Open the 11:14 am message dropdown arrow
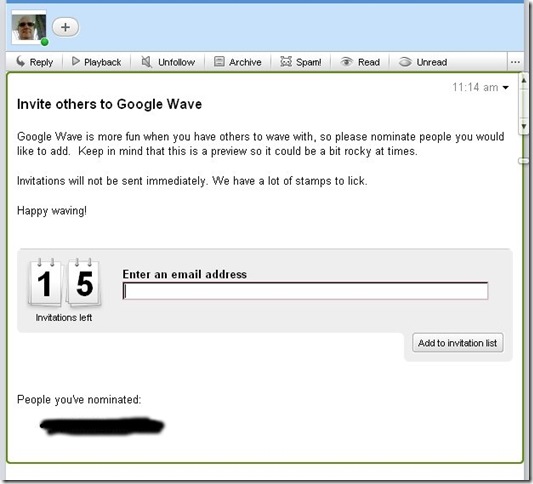Image resolution: width=533 pixels, height=484 pixels. coord(506,88)
